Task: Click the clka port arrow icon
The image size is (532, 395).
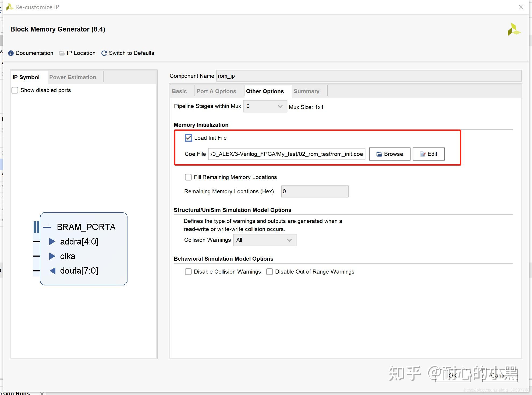Action: click(x=52, y=256)
